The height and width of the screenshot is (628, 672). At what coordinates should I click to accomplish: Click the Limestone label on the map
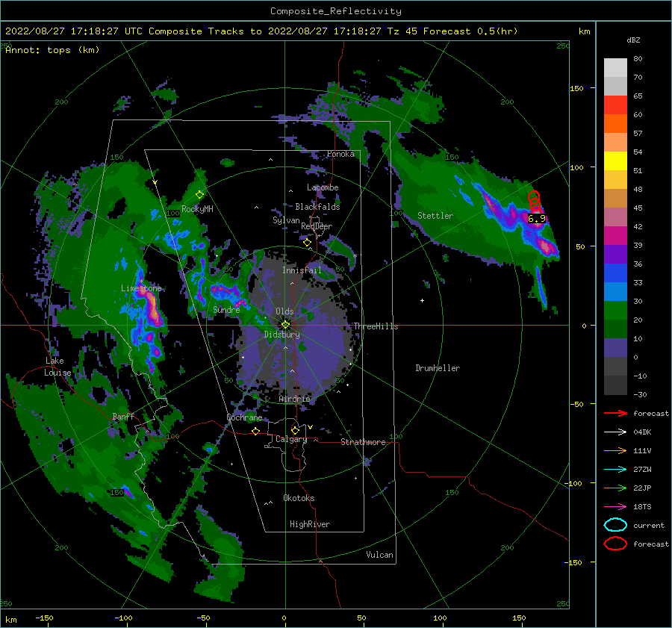[141, 288]
